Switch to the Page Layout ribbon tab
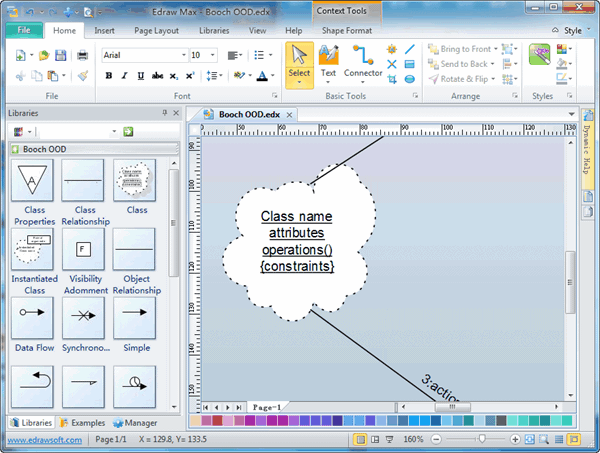 [x=155, y=31]
